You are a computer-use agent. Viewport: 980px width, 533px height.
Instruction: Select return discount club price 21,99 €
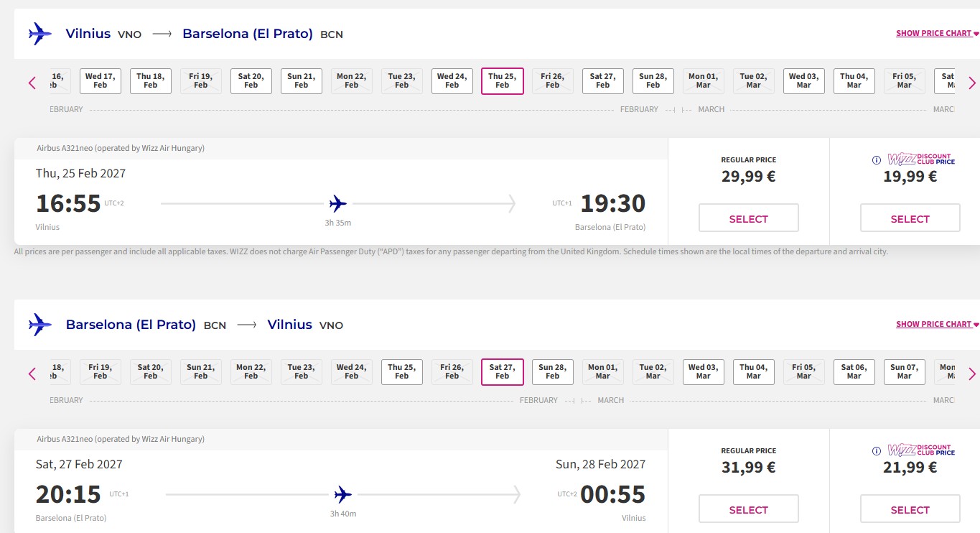tap(910, 509)
